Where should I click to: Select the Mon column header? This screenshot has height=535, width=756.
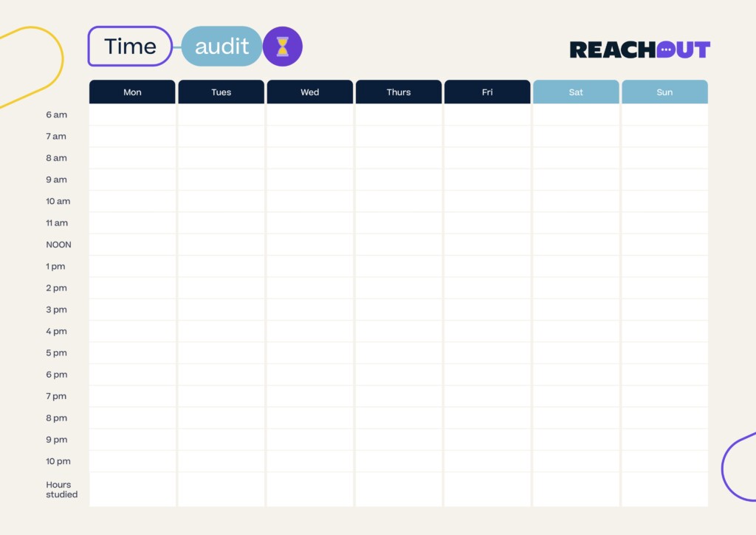coord(132,92)
